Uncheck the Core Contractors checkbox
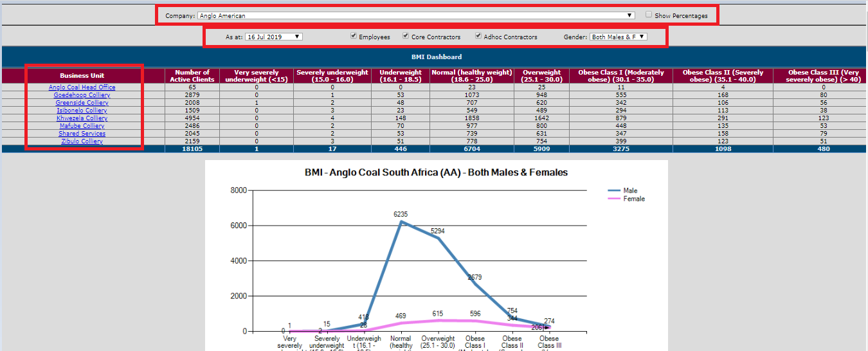Screen dimensions: 868x351 tap(406, 36)
